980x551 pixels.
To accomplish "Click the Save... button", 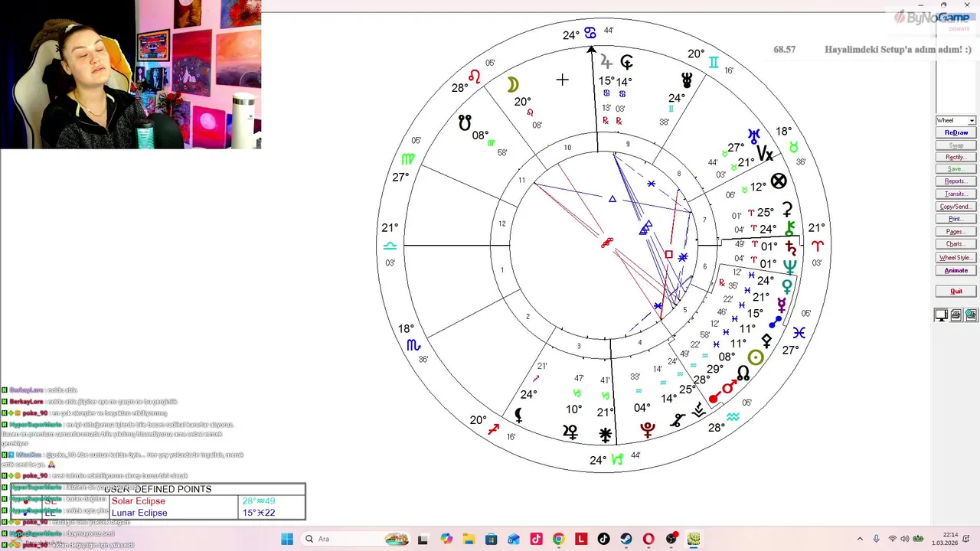I will point(955,169).
